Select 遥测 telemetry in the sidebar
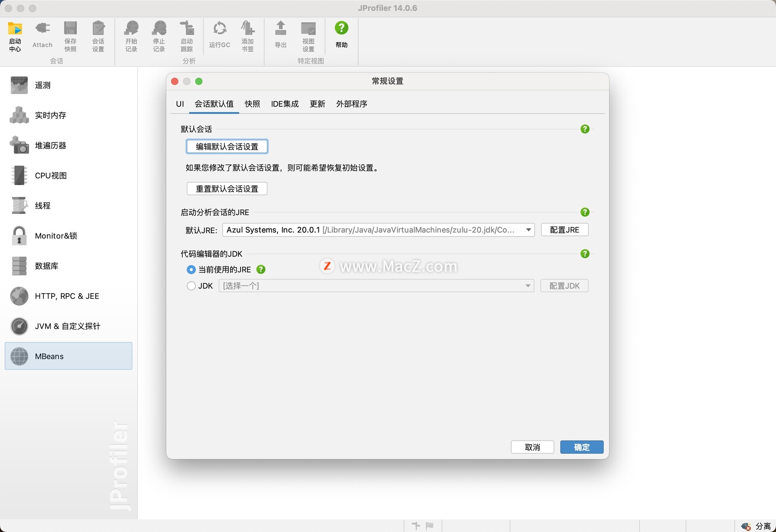The image size is (776, 532). click(x=69, y=85)
